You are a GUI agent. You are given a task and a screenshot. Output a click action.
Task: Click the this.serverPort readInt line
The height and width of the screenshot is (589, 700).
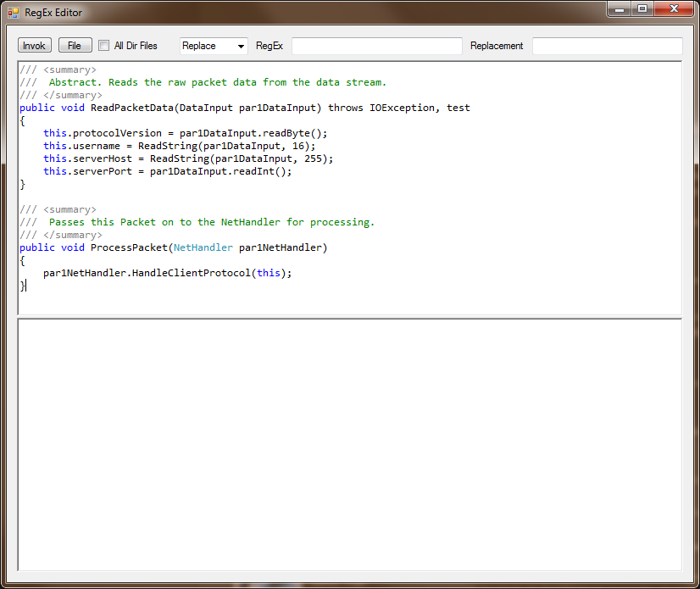[x=127, y=171]
